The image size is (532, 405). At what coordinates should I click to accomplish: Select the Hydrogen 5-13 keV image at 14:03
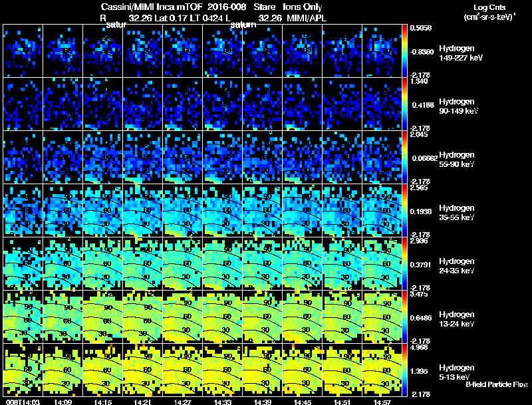coord(23,370)
